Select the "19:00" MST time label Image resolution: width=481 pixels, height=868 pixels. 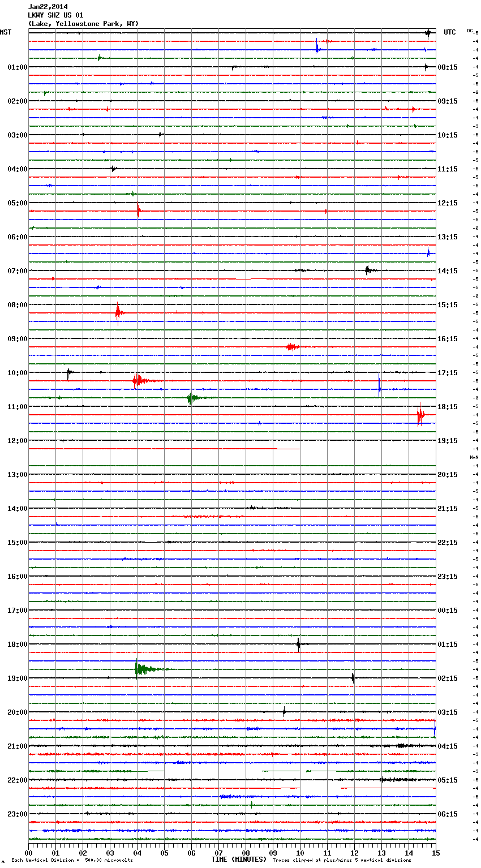[18, 678]
